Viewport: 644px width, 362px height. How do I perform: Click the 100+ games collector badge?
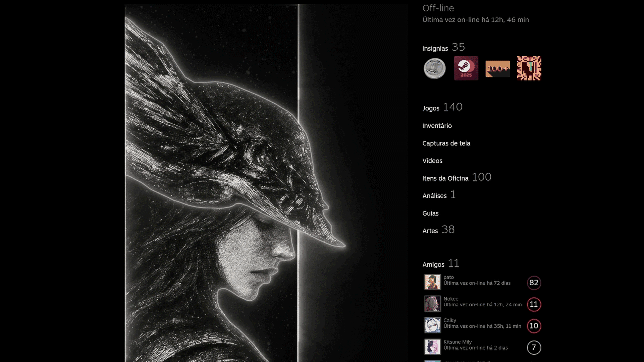click(x=497, y=69)
